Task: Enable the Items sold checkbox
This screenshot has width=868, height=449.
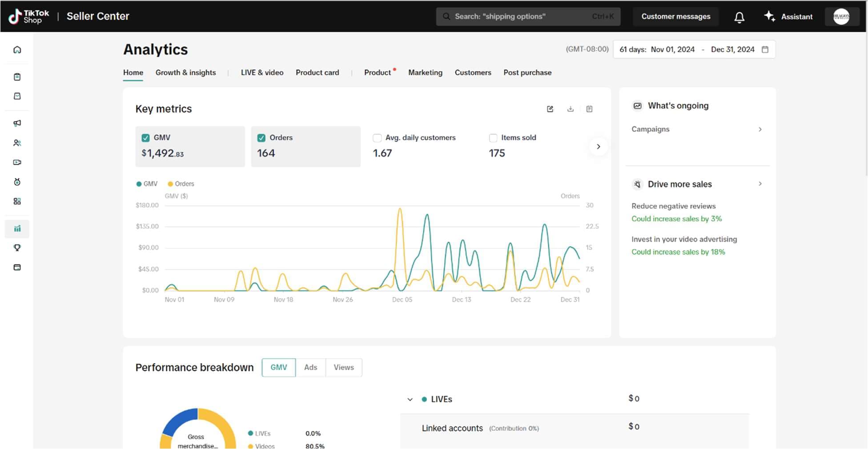Action: [x=493, y=138]
